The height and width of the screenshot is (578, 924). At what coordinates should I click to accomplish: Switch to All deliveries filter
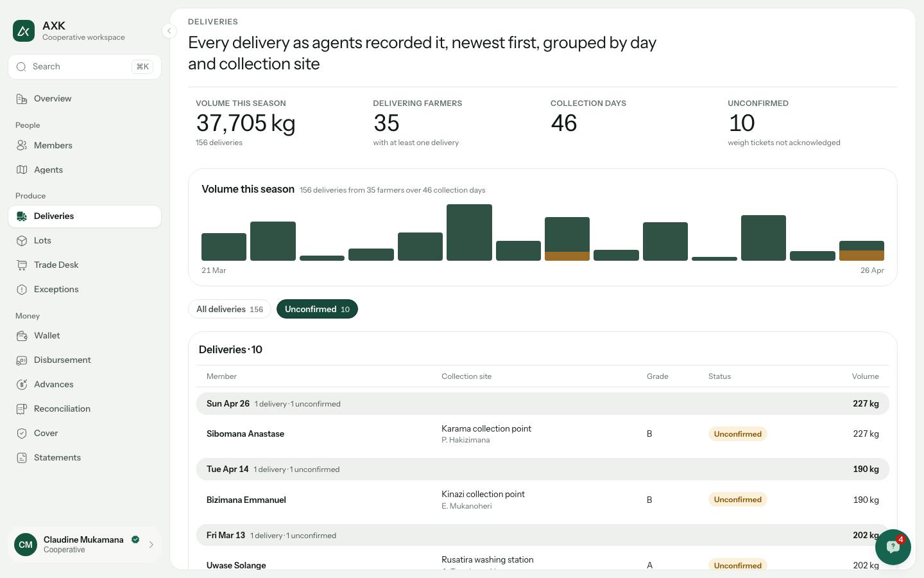pyautogui.click(x=230, y=309)
